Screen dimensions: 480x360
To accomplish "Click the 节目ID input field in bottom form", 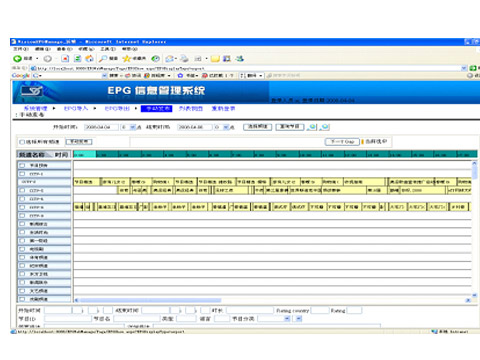I will click(68, 319).
